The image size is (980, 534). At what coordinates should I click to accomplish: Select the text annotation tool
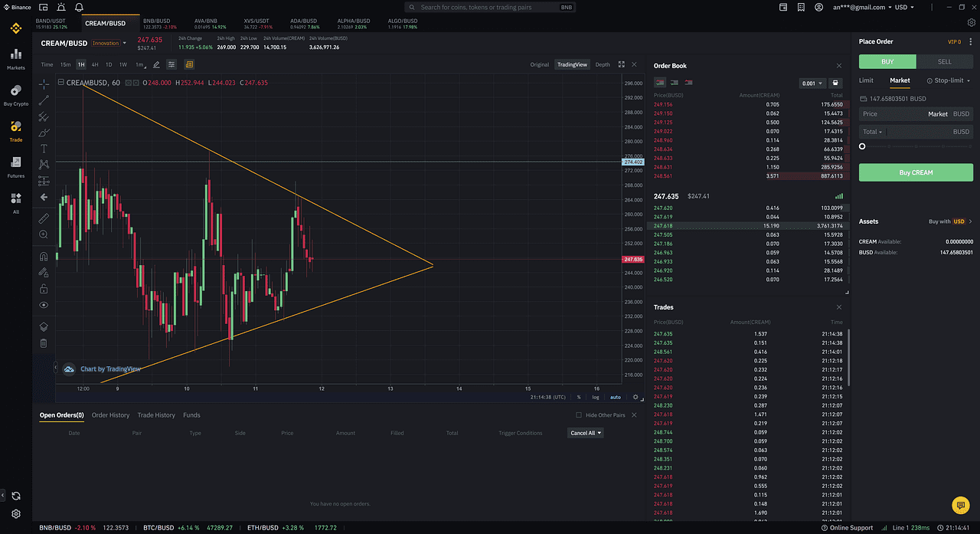click(44, 149)
